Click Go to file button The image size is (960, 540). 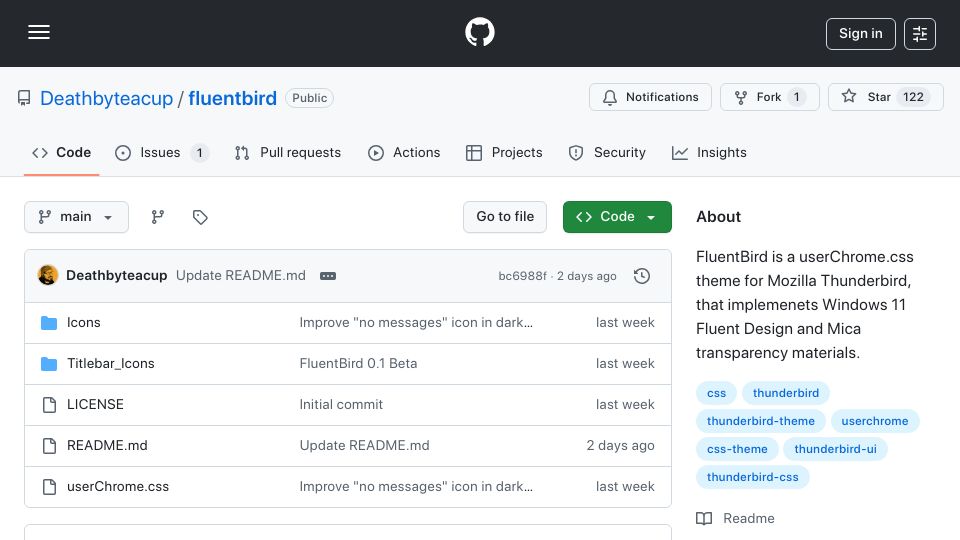(505, 217)
